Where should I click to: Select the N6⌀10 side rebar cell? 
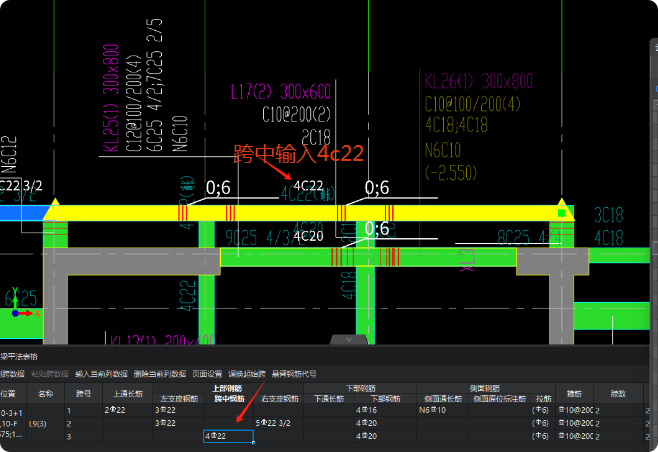tap(442, 410)
